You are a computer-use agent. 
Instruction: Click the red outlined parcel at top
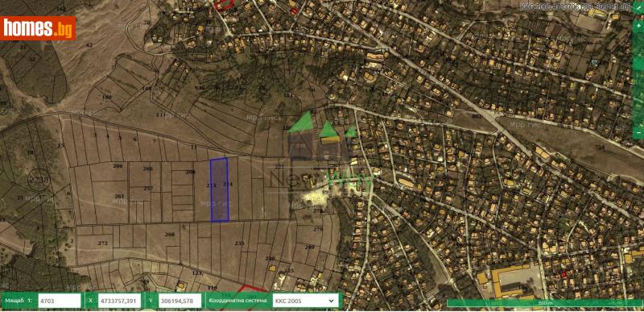point(224,5)
